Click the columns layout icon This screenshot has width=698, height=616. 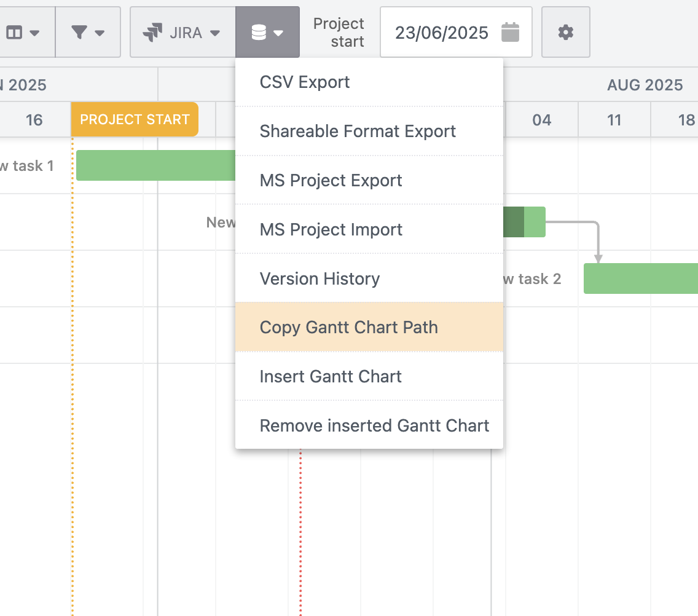click(x=14, y=33)
